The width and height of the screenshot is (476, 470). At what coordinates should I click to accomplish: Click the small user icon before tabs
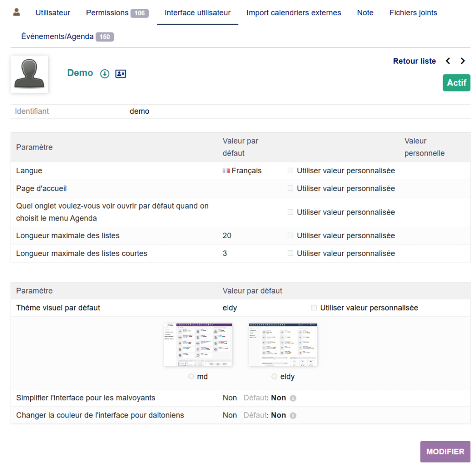coord(17,13)
